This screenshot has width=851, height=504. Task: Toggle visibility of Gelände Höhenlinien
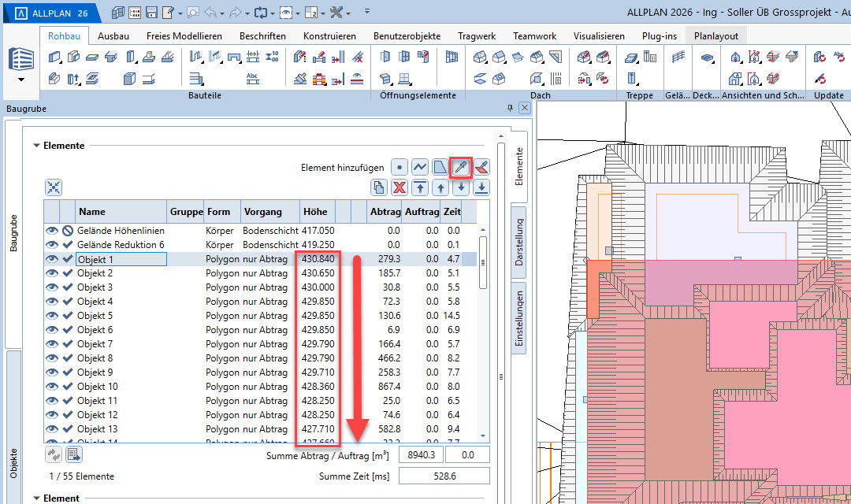pyautogui.click(x=52, y=231)
